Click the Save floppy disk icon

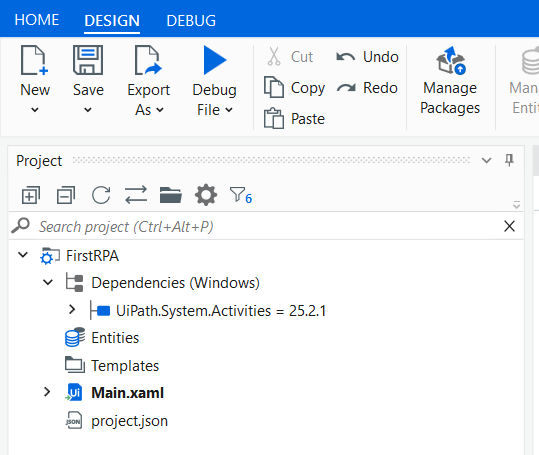coord(88,60)
